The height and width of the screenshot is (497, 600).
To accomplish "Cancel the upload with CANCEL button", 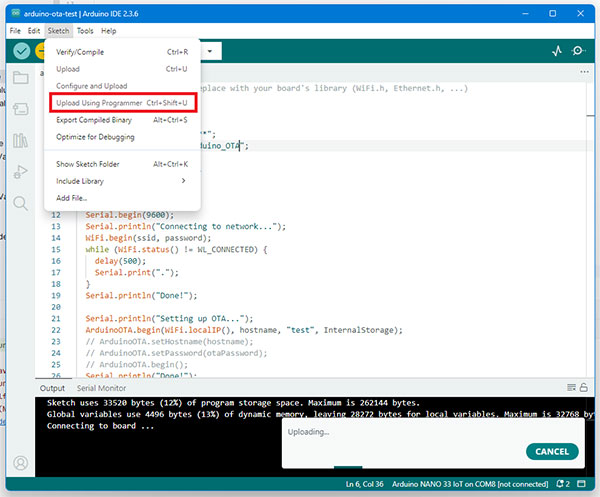I will (x=552, y=451).
